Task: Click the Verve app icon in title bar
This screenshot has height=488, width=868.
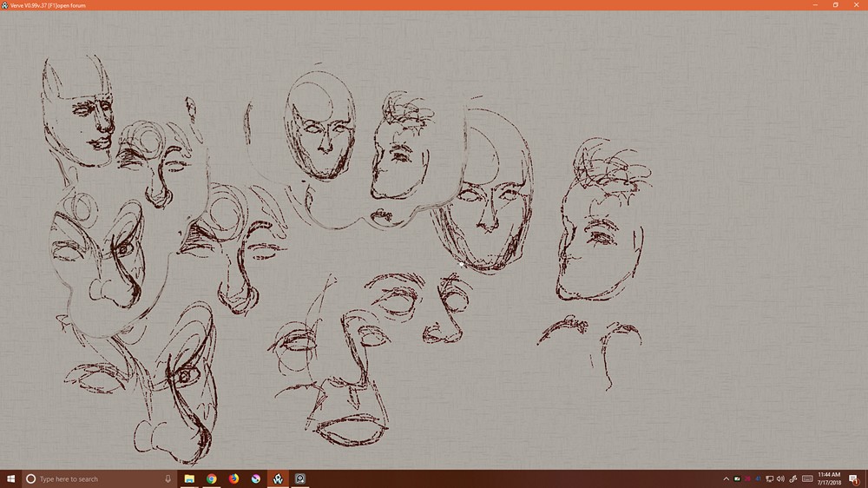Action: (x=4, y=5)
